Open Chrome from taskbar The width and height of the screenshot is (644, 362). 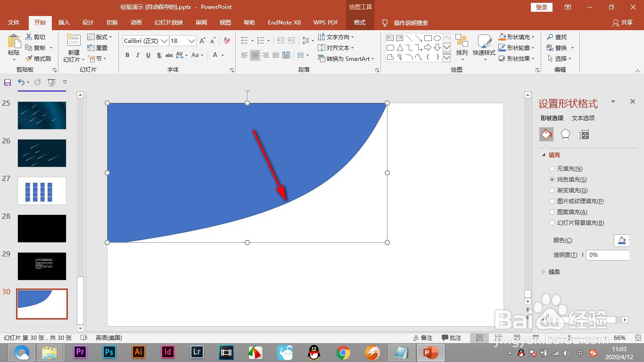(x=343, y=352)
